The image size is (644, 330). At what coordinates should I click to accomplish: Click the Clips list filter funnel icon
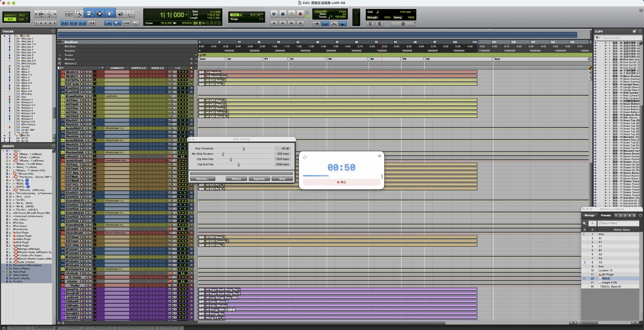(598, 38)
